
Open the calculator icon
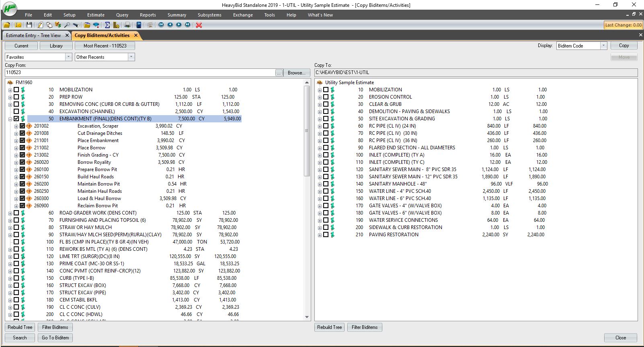pos(139,25)
